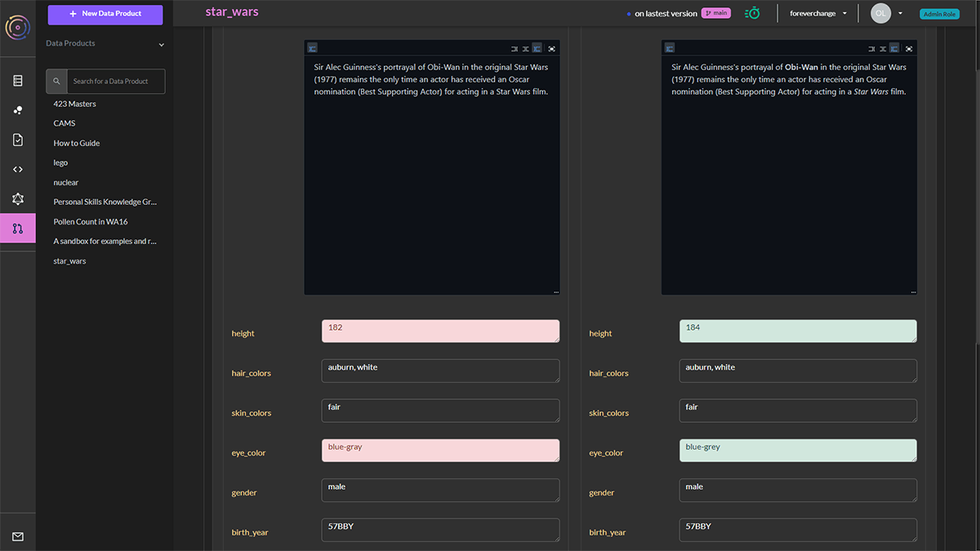Click the green stopwatch icon in top bar

[x=751, y=13]
